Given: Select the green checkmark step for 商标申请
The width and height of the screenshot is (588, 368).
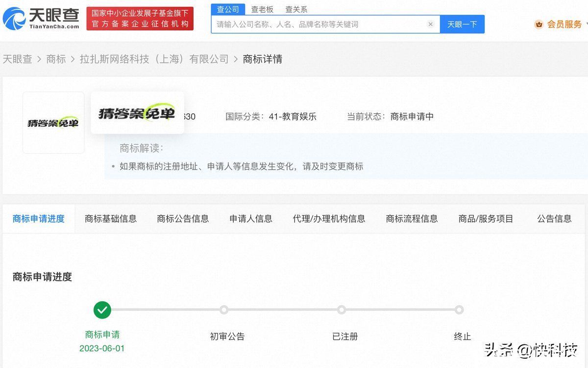Looking at the screenshot, I should pos(102,310).
